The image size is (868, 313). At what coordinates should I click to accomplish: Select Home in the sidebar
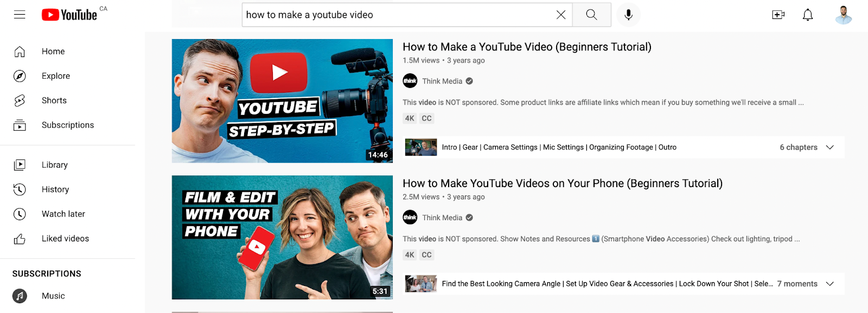(x=53, y=52)
